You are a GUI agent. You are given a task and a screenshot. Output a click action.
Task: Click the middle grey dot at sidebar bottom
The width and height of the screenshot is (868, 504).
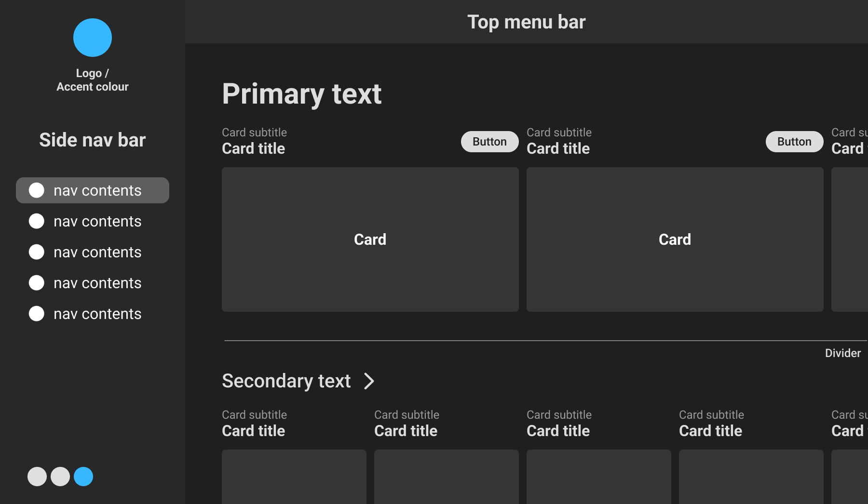tap(60, 477)
